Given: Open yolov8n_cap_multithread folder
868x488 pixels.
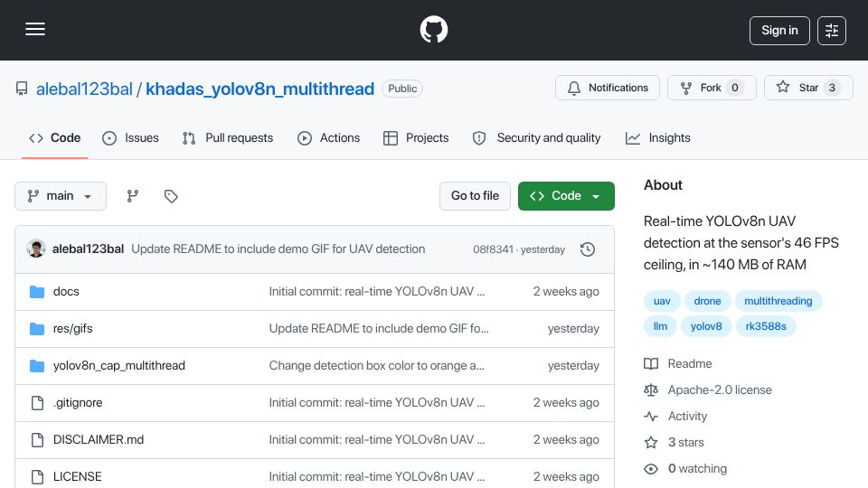Looking at the screenshot, I should [119, 366].
